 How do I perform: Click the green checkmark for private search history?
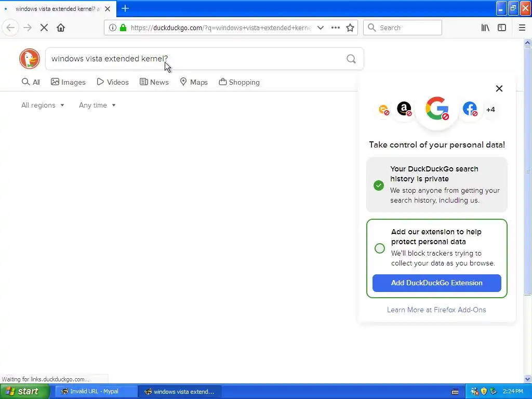pyautogui.click(x=379, y=185)
